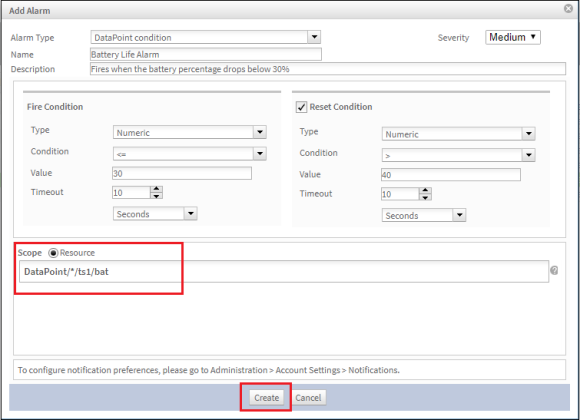Open the Severity Medium dropdown
This screenshot has height=420, width=580.
[513, 37]
